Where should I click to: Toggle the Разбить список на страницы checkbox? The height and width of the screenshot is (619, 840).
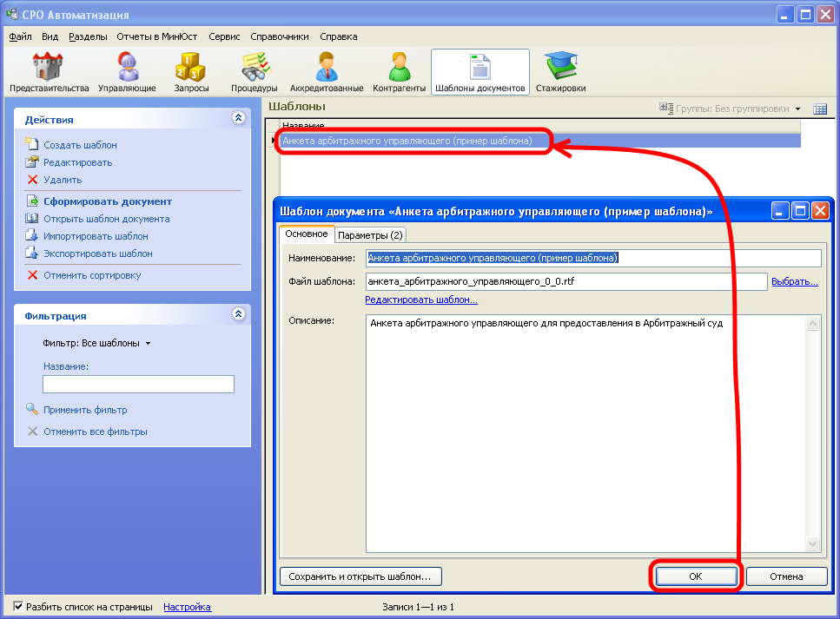tap(19, 607)
